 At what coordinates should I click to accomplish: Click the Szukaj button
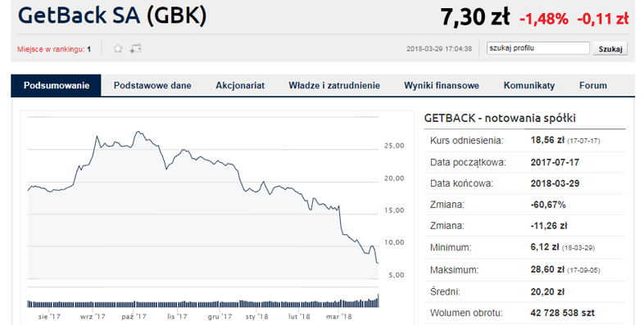click(x=610, y=49)
